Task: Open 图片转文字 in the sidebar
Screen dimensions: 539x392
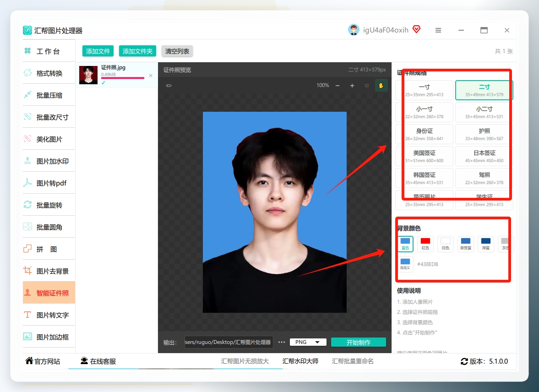Action: coord(49,315)
